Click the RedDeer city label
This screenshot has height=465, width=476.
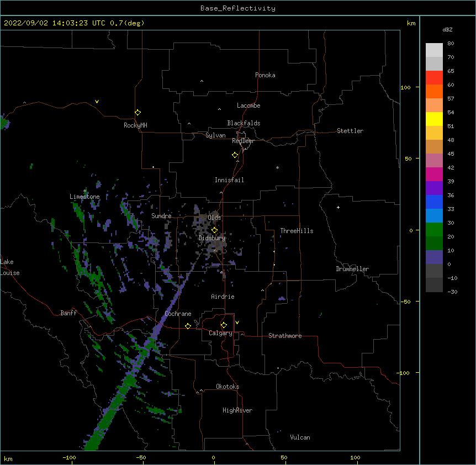[x=243, y=141]
